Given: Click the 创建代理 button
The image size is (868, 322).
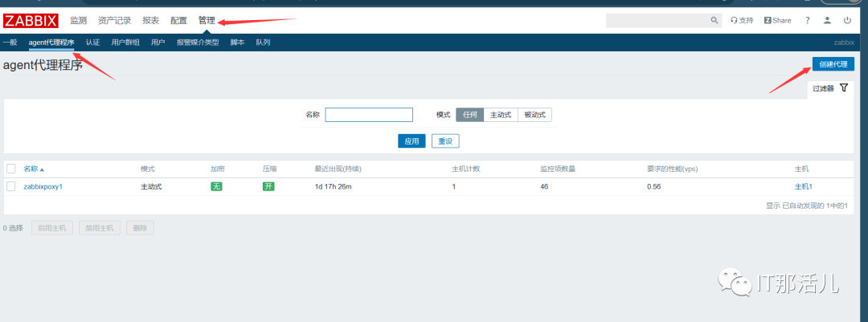Looking at the screenshot, I should coord(833,64).
